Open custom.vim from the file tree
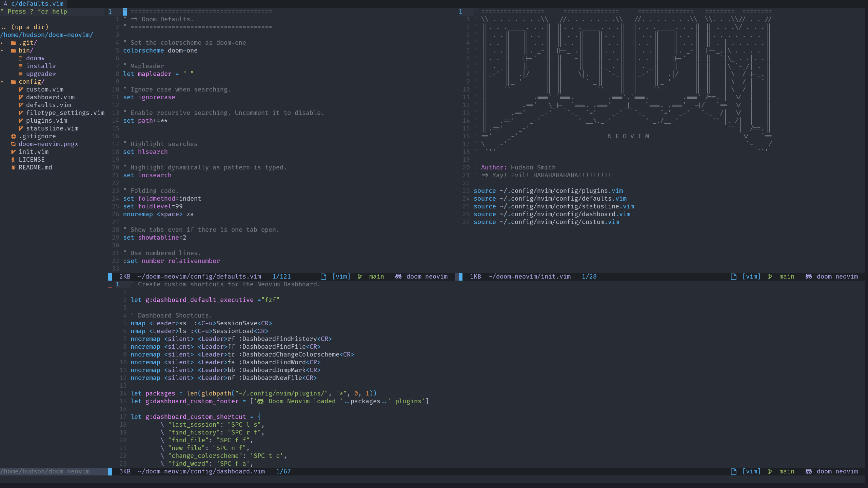The height and width of the screenshot is (488, 868). [x=45, y=89]
